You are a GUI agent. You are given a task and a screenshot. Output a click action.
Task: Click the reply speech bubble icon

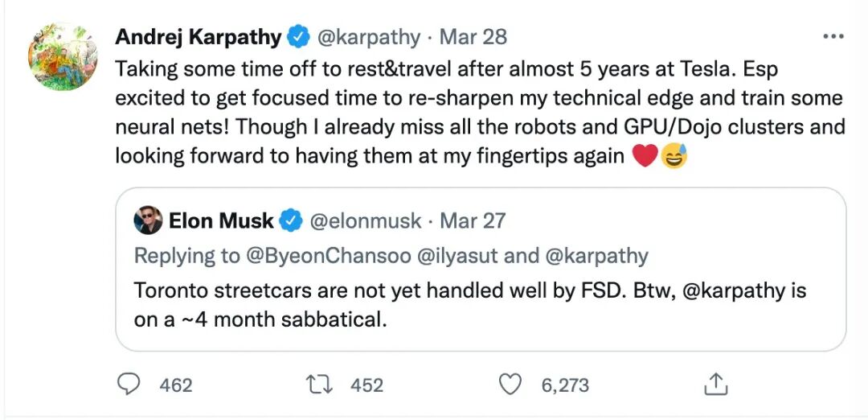(x=129, y=385)
